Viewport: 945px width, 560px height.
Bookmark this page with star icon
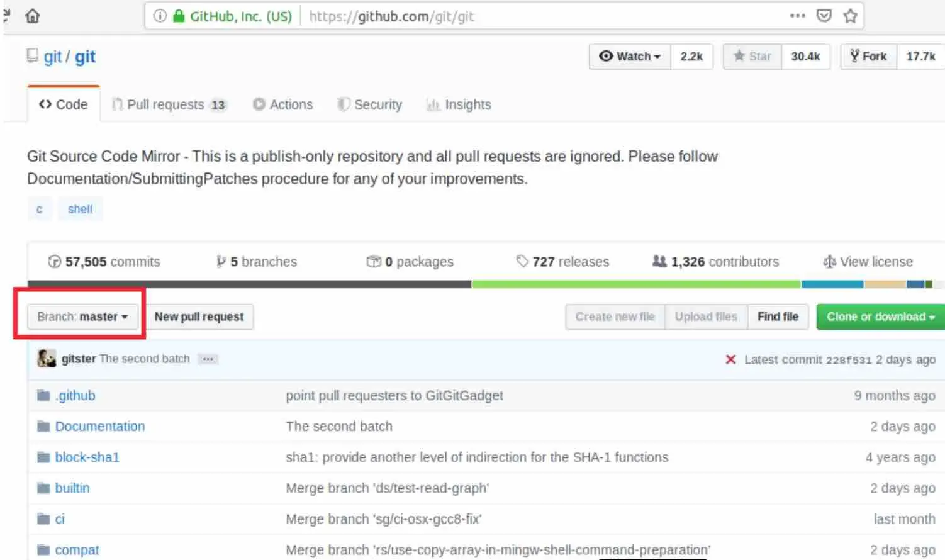[850, 16]
